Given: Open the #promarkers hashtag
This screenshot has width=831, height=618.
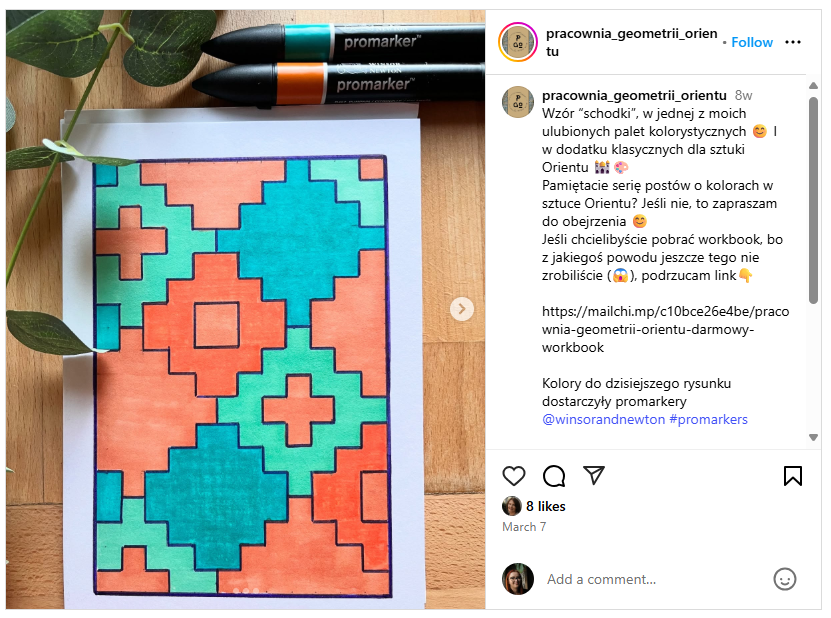Looking at the screenshot, I should [708, 419].
